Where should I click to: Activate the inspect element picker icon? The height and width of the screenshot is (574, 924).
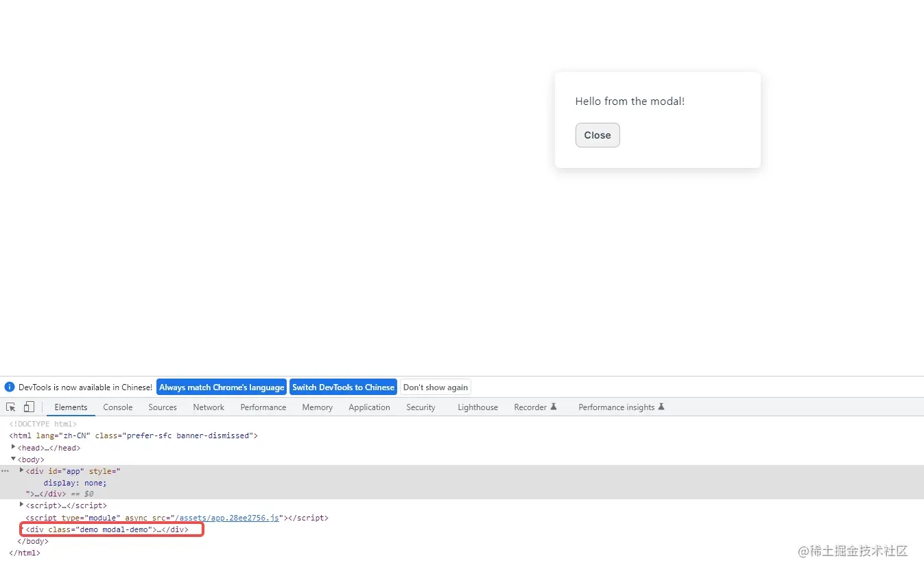[11, 407]
